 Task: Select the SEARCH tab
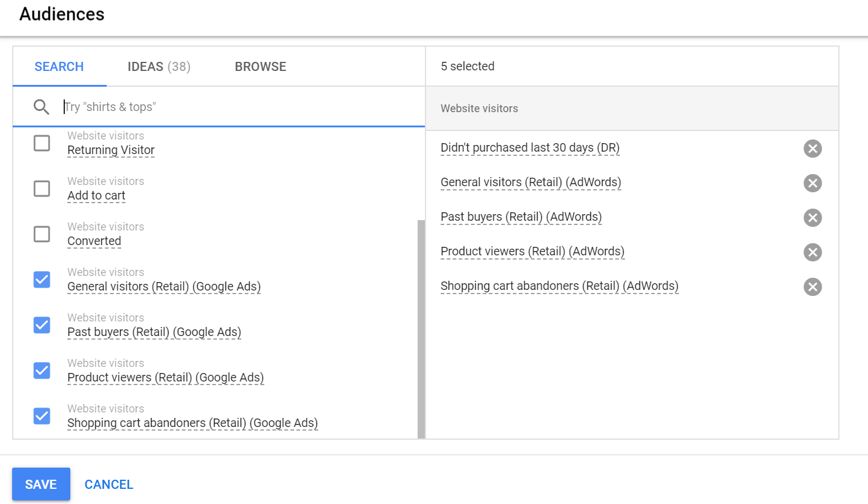pos(59,67)
